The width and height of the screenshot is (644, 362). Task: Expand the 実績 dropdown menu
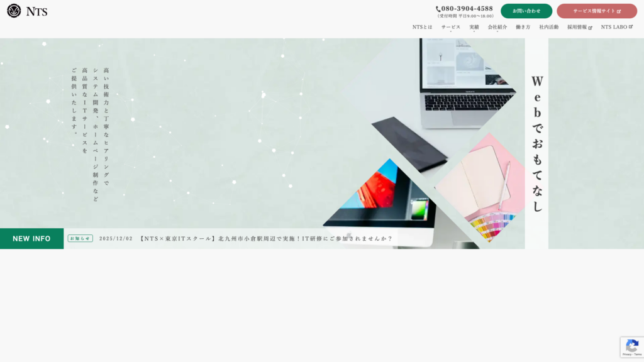click(x=474, y=28)
